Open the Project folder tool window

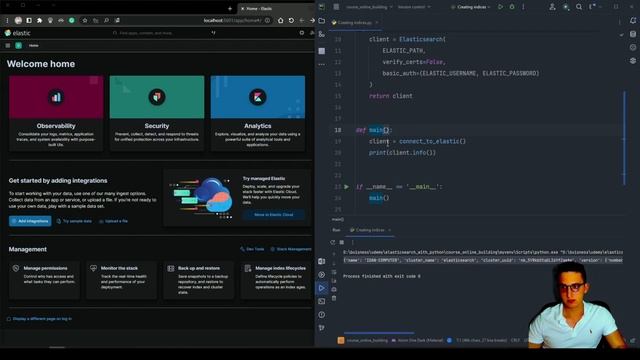[322, 21]
